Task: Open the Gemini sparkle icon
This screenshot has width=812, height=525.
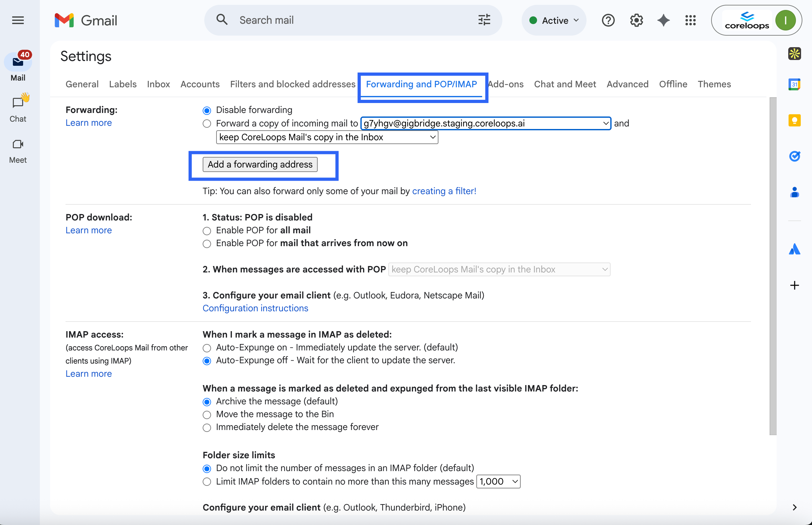Action: [x=663, y=21]
